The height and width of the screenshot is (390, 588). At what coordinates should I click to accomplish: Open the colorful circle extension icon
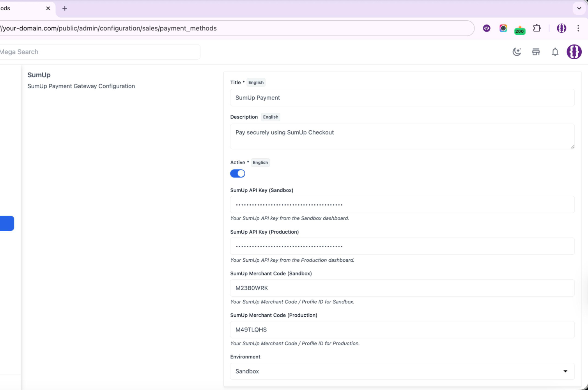[x=503, y=28]
